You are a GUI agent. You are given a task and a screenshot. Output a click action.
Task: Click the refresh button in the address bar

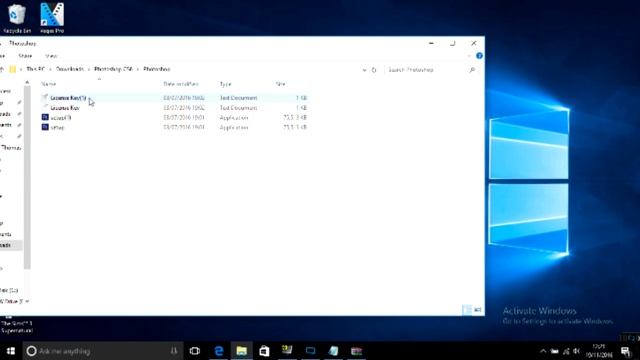tap(373, 70)
